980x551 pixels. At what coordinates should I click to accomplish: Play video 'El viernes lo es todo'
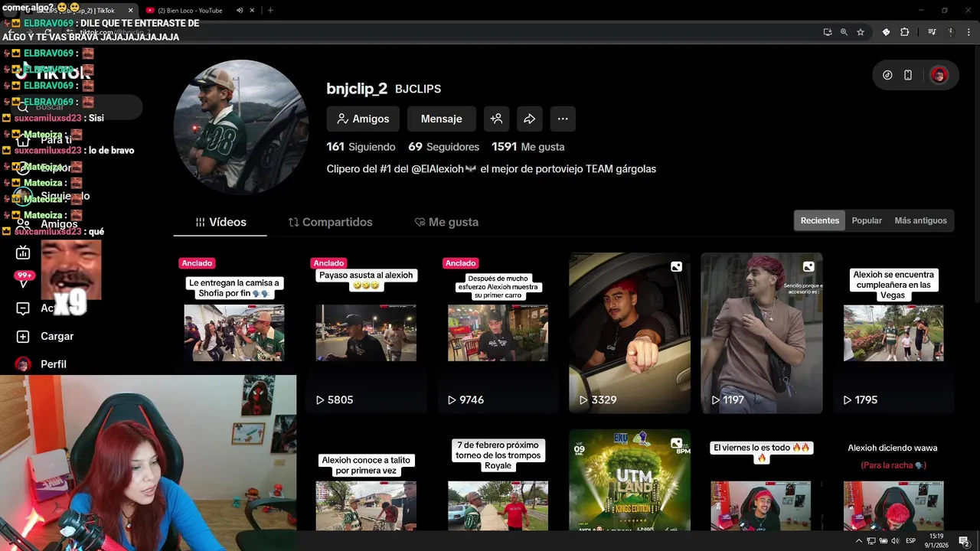coord(762,480)
